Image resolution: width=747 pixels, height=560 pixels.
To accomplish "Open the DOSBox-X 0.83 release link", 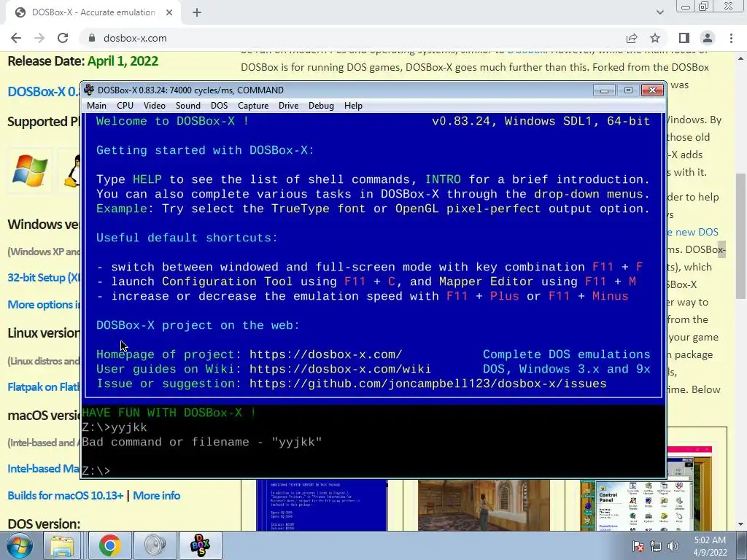I will [44, 91].
